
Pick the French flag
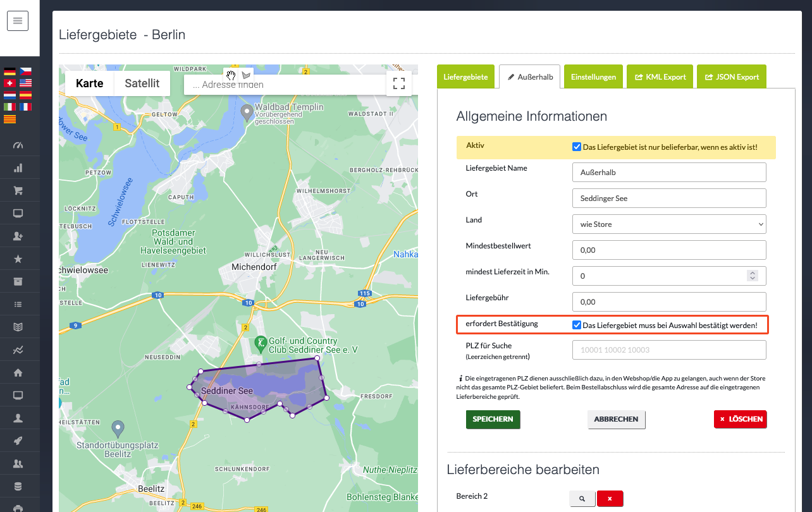[25, 107]
